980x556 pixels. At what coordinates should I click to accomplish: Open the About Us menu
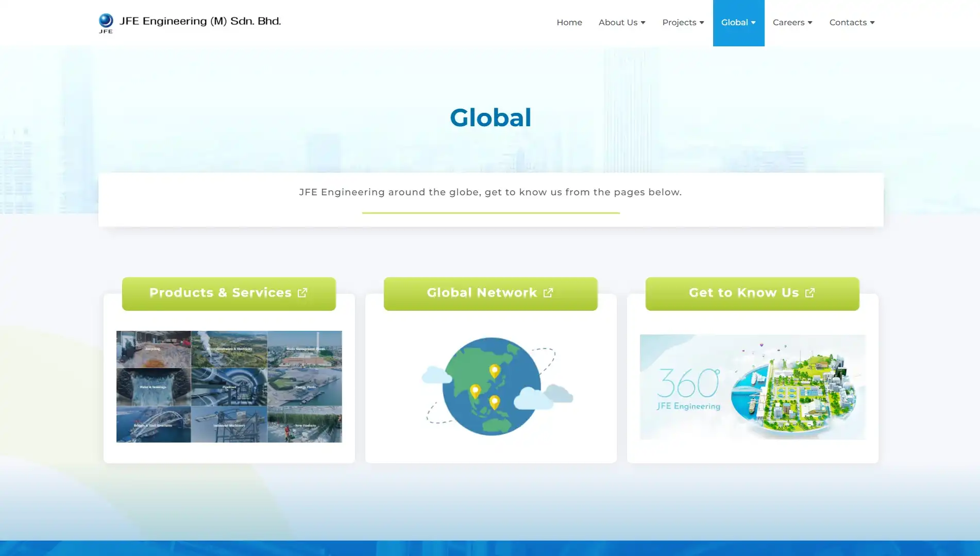point(622,23)
